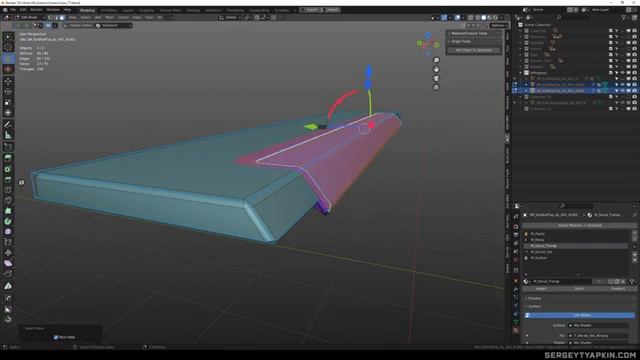
Task: Switch to UV Editing workspace tab
Action: [109, 10]
